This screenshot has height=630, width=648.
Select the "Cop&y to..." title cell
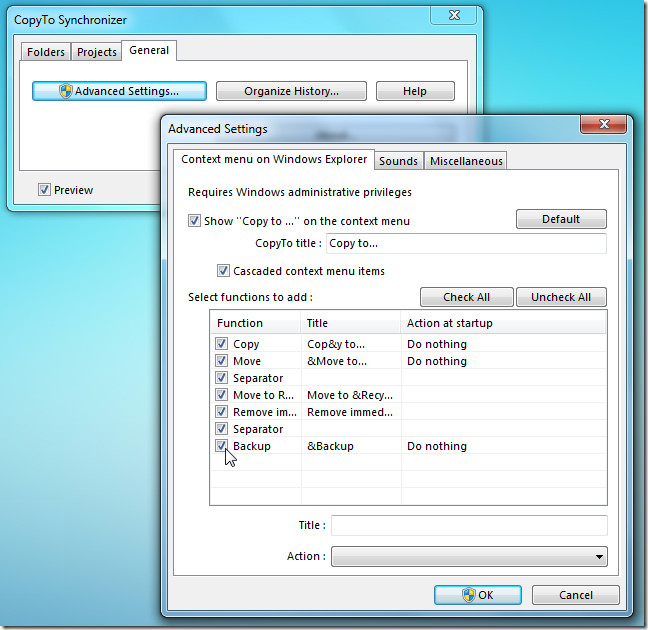pyautogui.click(x=336, y=344)
